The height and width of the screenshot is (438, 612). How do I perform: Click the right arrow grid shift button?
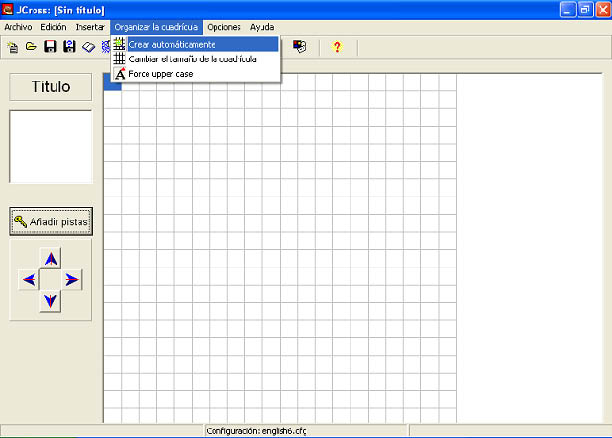(x=72, y=280)
